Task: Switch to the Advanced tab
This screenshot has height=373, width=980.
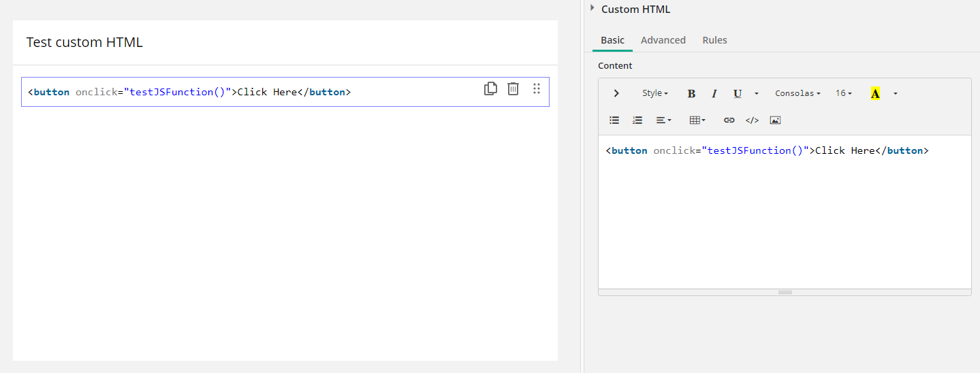Action: point(663,40)
